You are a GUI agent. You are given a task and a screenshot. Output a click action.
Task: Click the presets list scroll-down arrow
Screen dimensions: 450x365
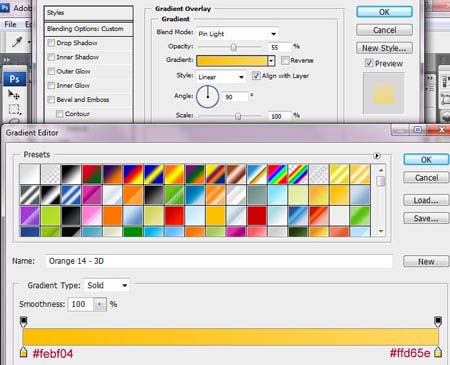(381, 231)
